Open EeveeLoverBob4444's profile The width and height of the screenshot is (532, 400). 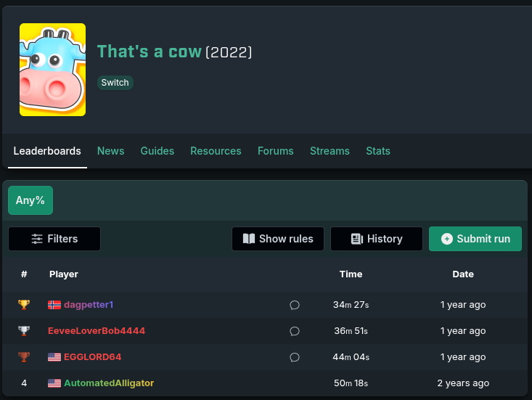97,331
